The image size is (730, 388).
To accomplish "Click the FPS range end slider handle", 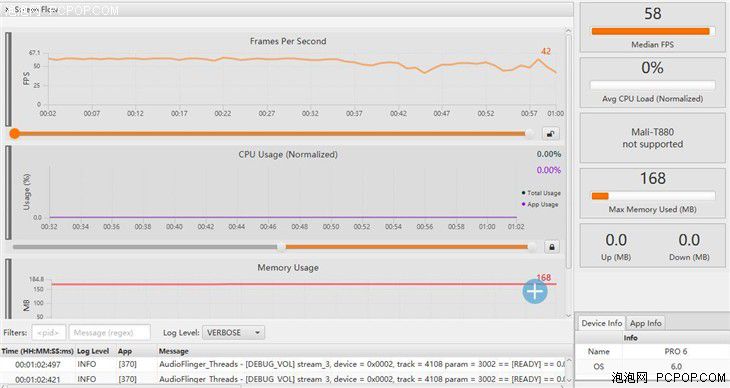I will [529, 134].
